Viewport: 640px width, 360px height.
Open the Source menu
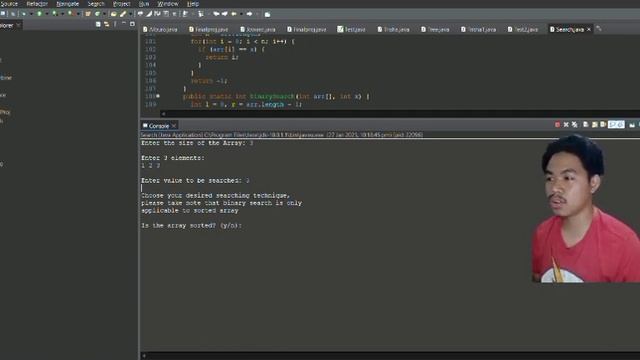point(9,4)
